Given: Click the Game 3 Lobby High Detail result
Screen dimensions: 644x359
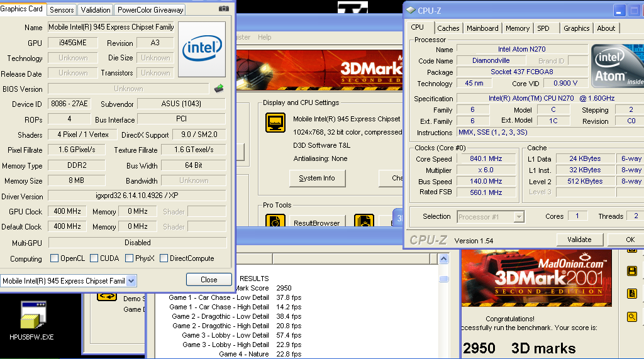Looking at the screenshot, I should 242,345.
